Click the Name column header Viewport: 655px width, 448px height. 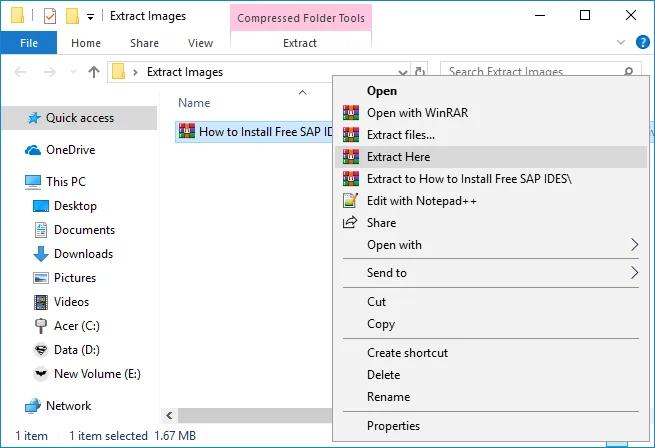pyautogui.click(x=194, y=103)
